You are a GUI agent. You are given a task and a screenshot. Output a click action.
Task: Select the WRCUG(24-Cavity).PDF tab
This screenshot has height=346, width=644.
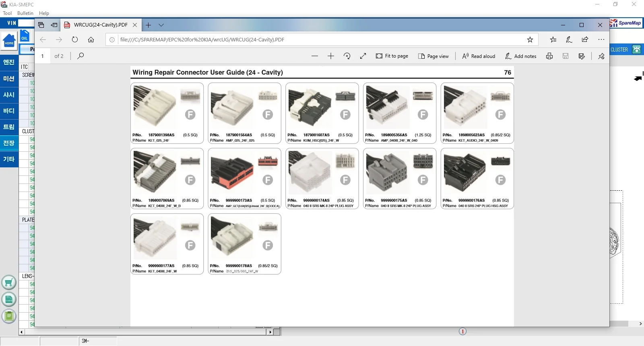coord(101,25)
